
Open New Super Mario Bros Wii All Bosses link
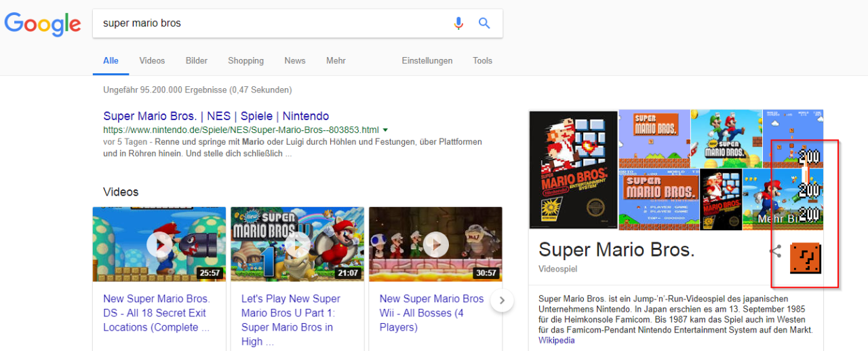432,313
